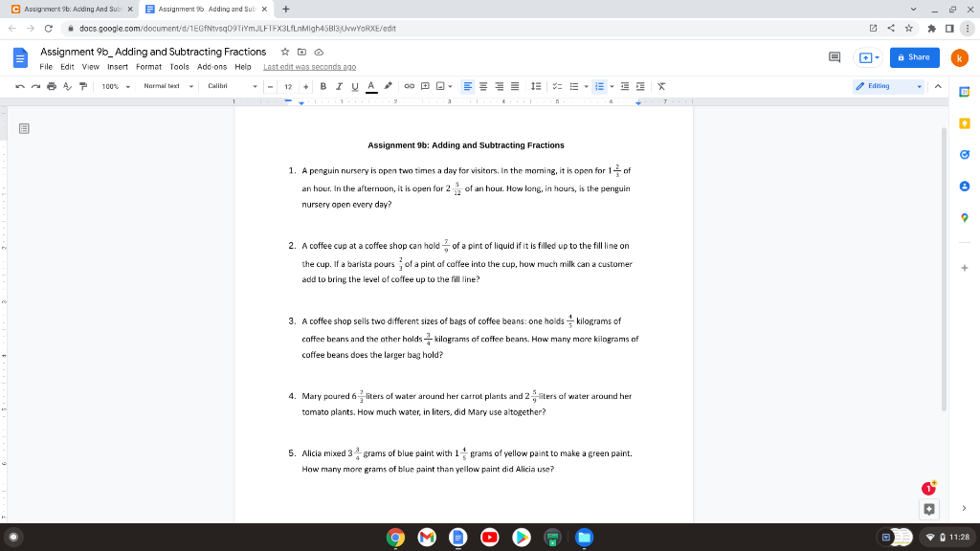
Task: Click the Share button
Action: click(x=914, y=57)
